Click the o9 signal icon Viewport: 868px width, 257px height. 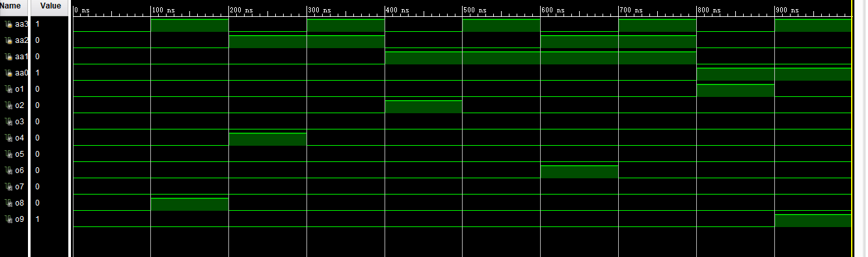[x=8, y=219]
